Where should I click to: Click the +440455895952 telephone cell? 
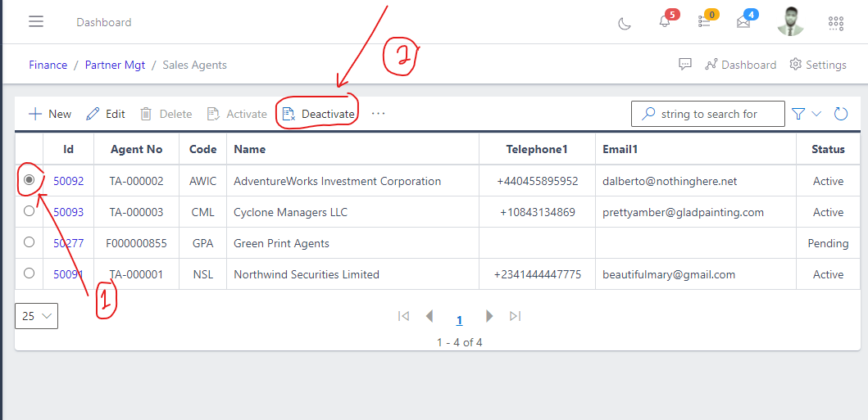[538, 181]
